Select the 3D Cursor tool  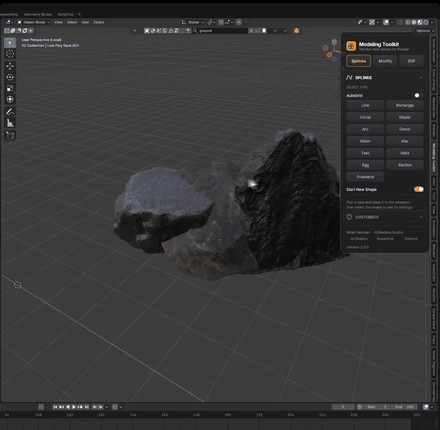10,54
